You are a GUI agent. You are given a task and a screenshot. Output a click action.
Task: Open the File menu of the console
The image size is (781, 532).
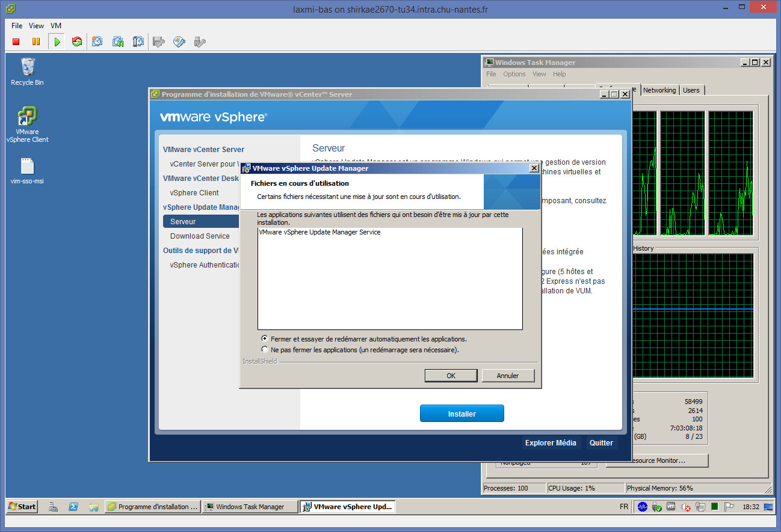point(17,26)
